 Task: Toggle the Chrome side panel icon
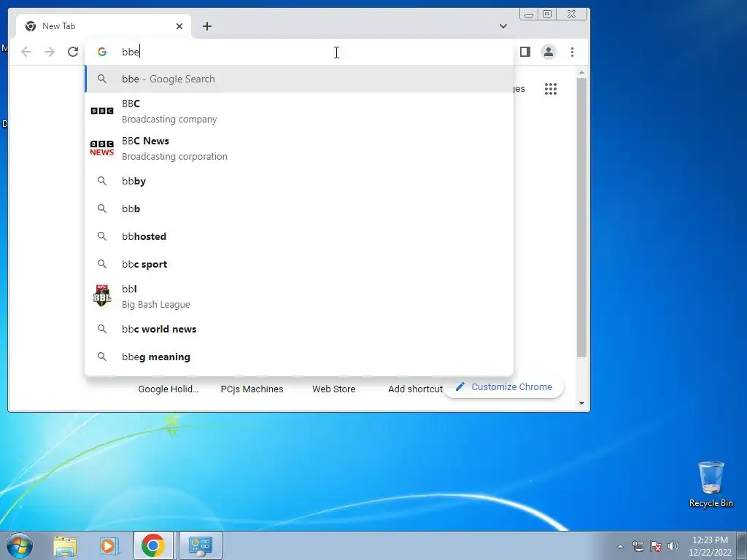point(525,52)
